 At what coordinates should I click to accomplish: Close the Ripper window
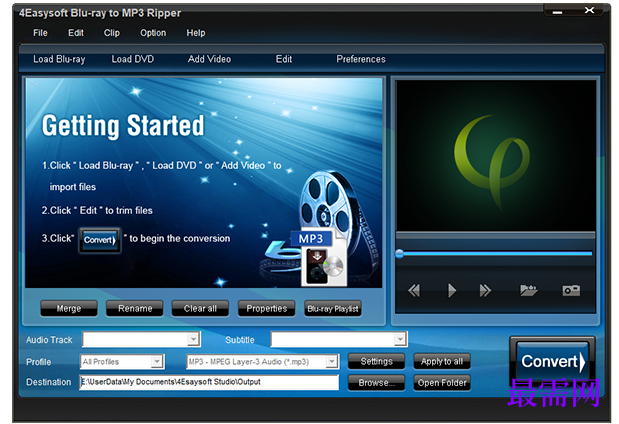(x=589, y=10)
